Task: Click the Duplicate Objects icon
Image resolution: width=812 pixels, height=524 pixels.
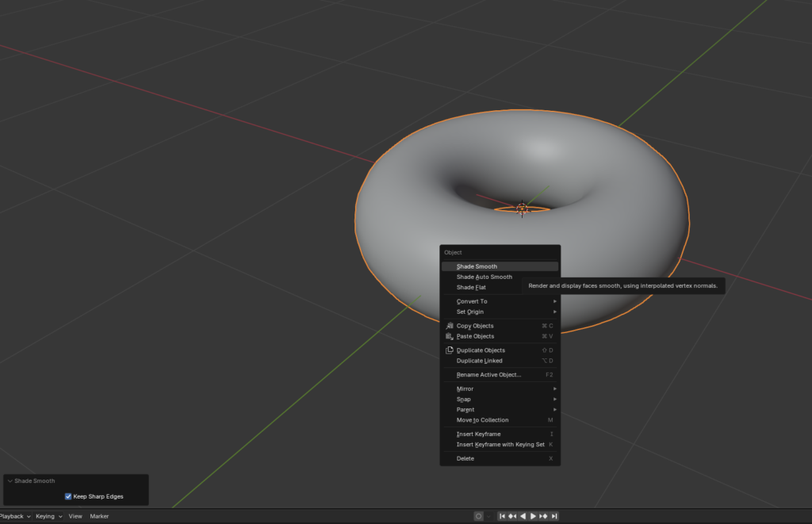Action: (450, 350)
